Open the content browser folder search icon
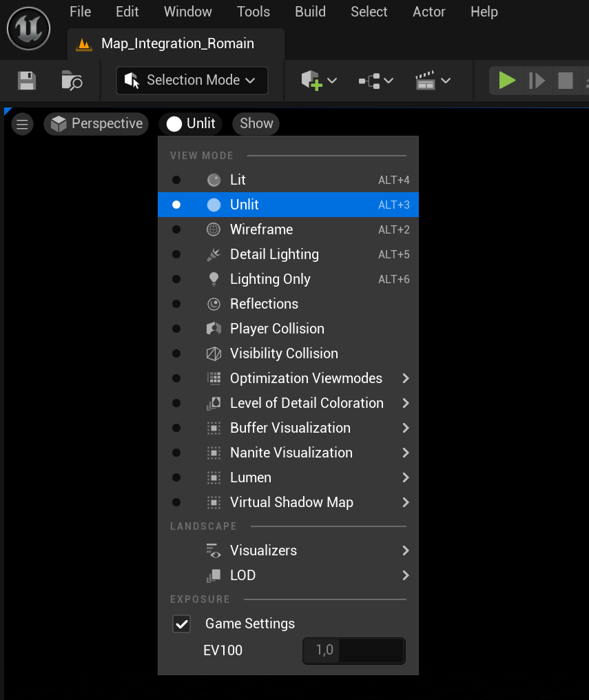Viewport: 589px width, 700px height. pyautogui.click(x=72, y=81)
